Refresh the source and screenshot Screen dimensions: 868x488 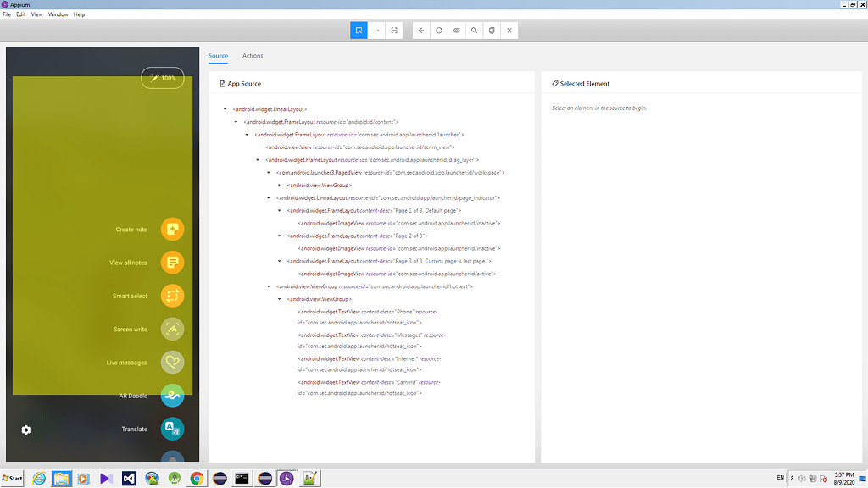click(438, 30)
